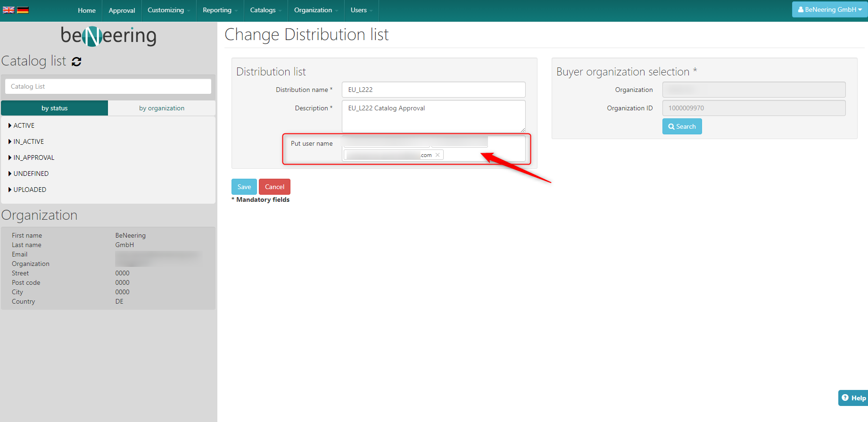Remove the email tag with the x icon
Screen dimensions: 868x422
click(438, 155)
